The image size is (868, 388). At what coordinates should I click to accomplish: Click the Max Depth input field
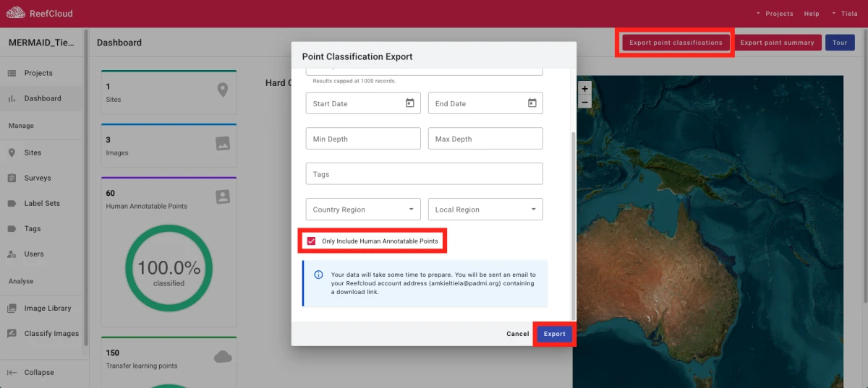[485, 139]
